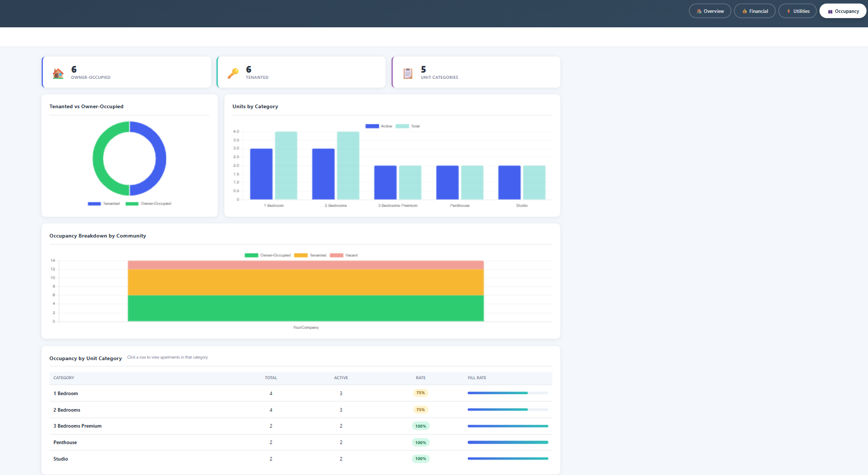The image size is (868, 475).
Task: Click the key icon in Tenanted card
Action: (x=233, y=73)
